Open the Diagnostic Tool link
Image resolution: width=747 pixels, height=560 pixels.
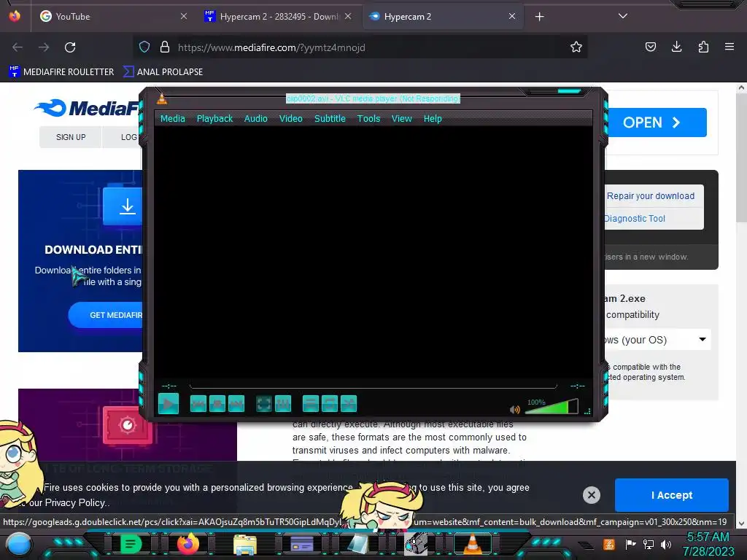click(x=635, y=219)
